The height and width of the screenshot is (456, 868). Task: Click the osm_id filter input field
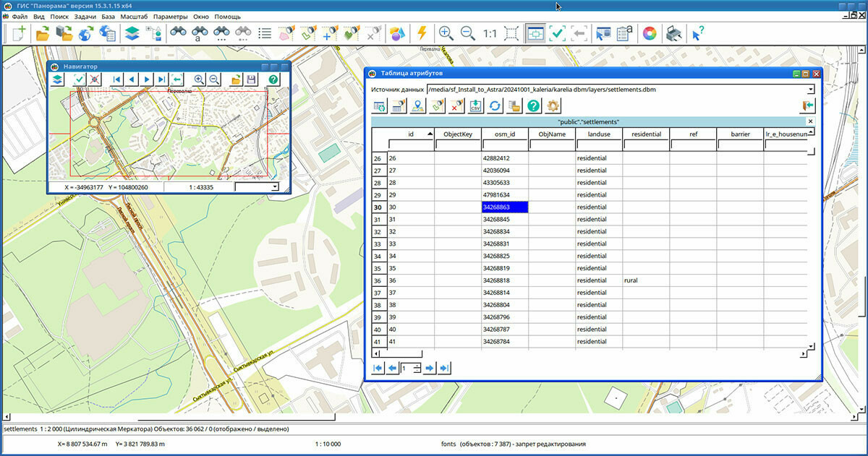[505, 145]
